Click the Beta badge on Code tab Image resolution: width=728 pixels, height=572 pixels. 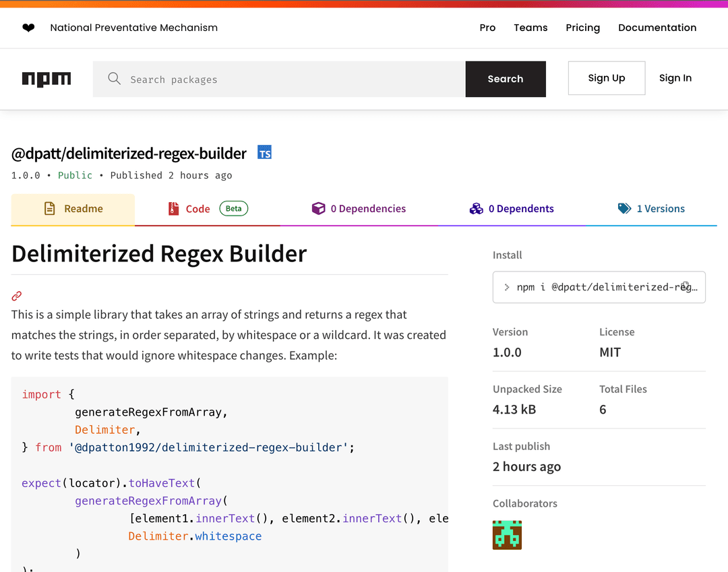click(233, 208)
